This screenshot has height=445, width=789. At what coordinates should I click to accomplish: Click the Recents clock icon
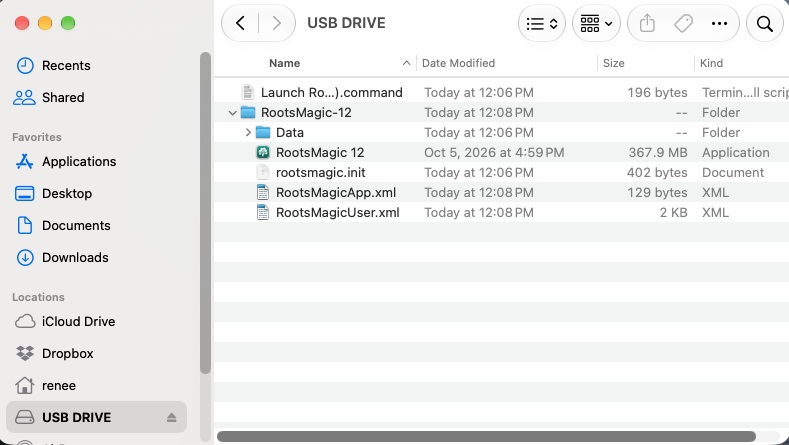pos(25,65)
